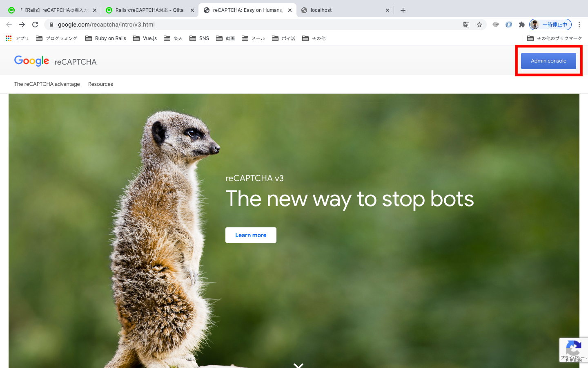Open the Vue.js bookmark folder

click(145, 38)
